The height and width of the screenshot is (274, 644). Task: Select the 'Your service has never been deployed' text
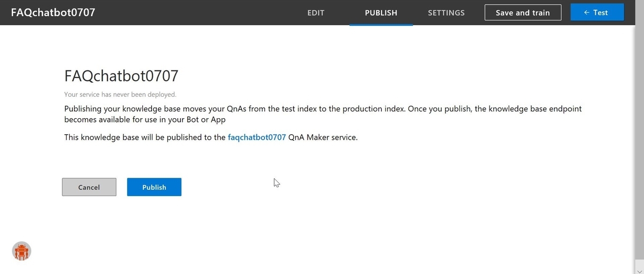120,94
